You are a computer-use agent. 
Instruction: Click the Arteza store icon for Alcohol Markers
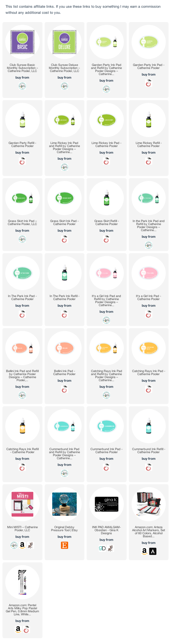pos(153,551)
